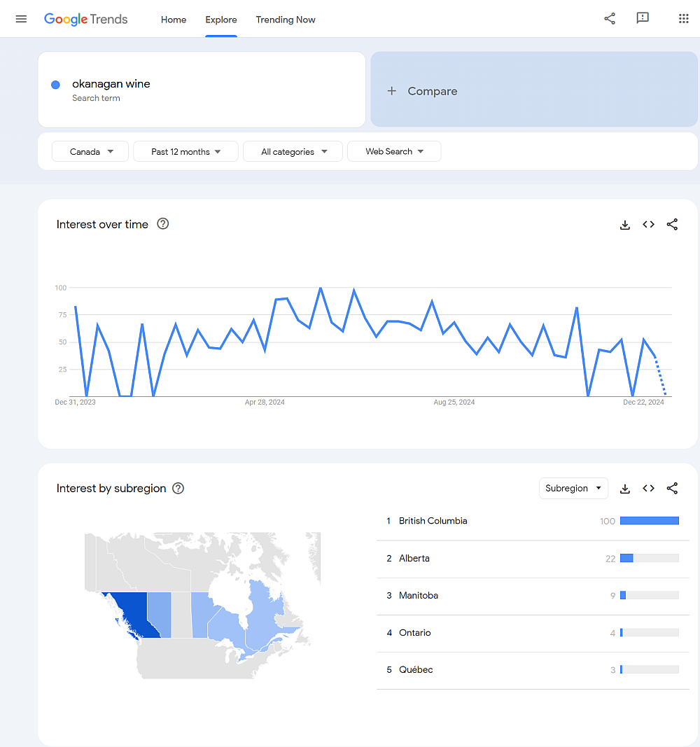Open the Google apps grid
This screenshot has width=700, height=747.
tap(684, 19)
